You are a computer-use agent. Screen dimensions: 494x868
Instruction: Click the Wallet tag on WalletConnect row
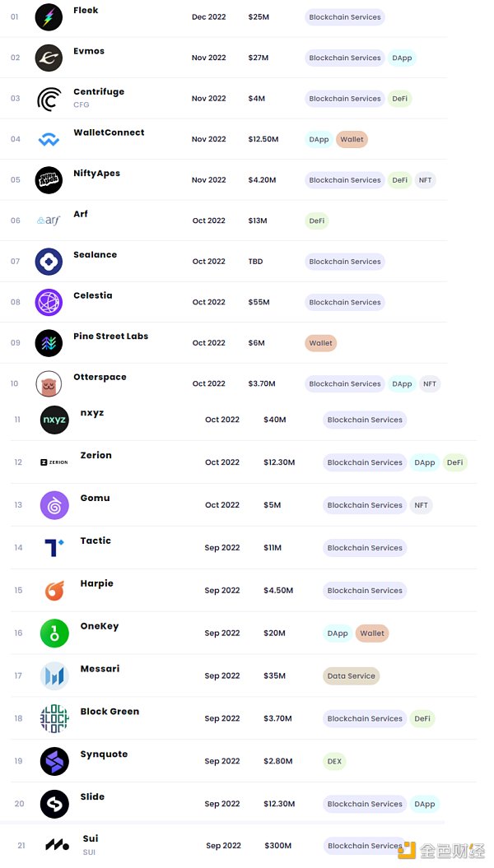pyautogui.click(x=352, y=140)
